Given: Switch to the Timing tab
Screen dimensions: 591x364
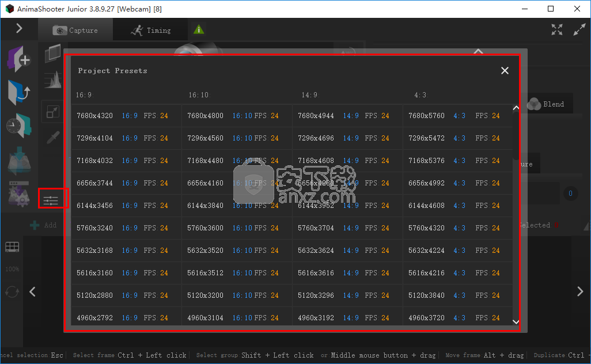Looking at the screenshot, I should [x=151, y=30].
